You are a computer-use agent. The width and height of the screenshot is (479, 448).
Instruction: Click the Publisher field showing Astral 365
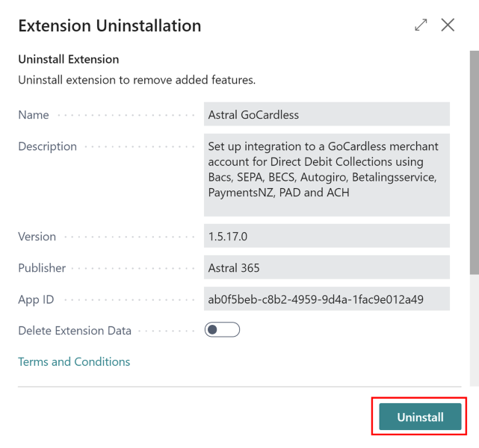pyautogui.click(x=327, y=268)
